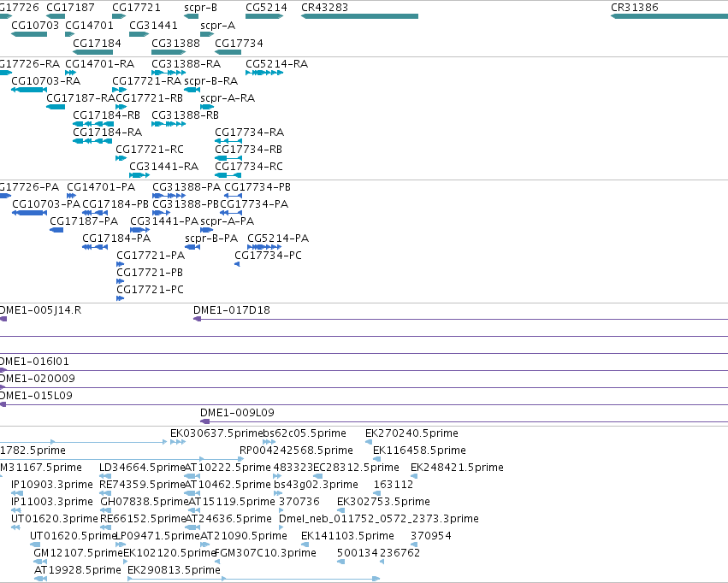Click the CG17184 gene label

tap(97, 43)
